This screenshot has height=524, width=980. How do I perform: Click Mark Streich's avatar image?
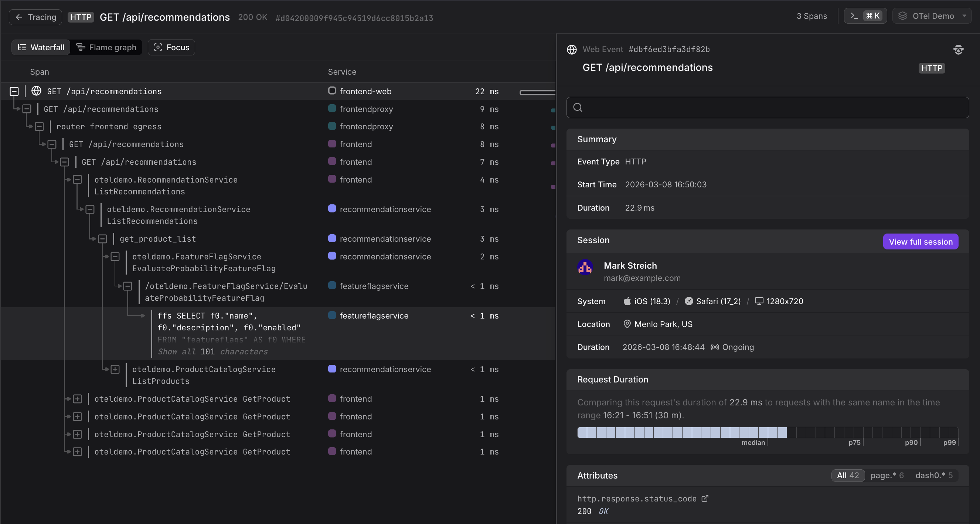point(585,268)
